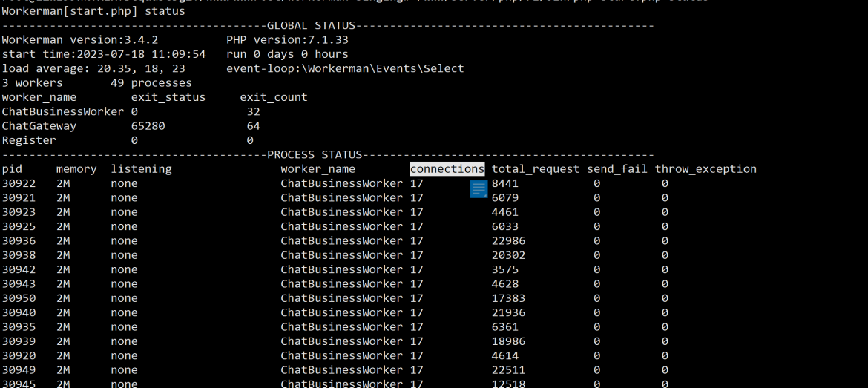Click total_request value 4628

tap(505, 284)
